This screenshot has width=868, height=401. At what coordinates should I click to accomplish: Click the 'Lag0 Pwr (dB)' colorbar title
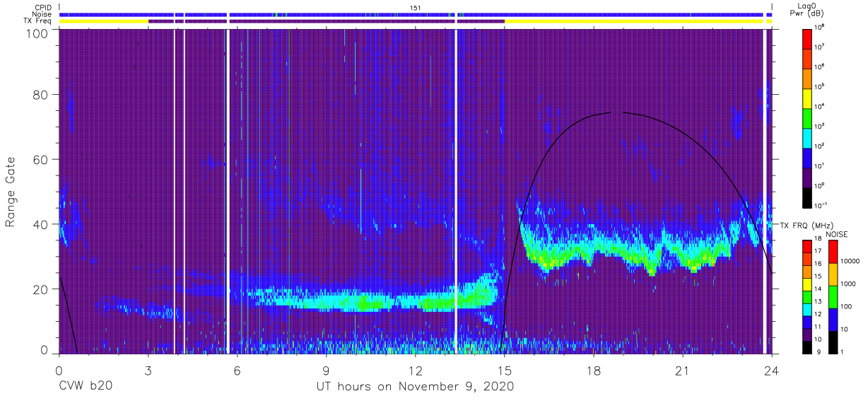[x=807, y=9]
